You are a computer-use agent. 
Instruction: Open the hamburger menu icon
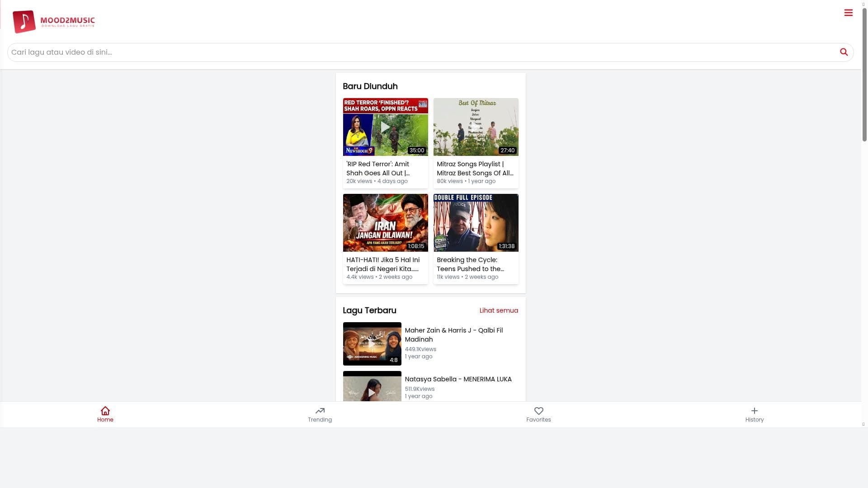tap(848, 13)
